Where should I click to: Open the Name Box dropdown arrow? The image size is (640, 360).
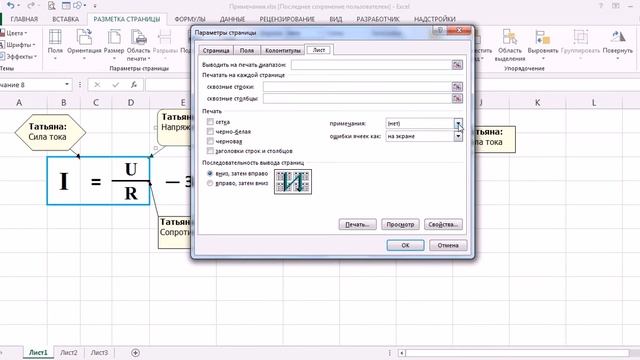pyautogui.click(x=67, y=84)
